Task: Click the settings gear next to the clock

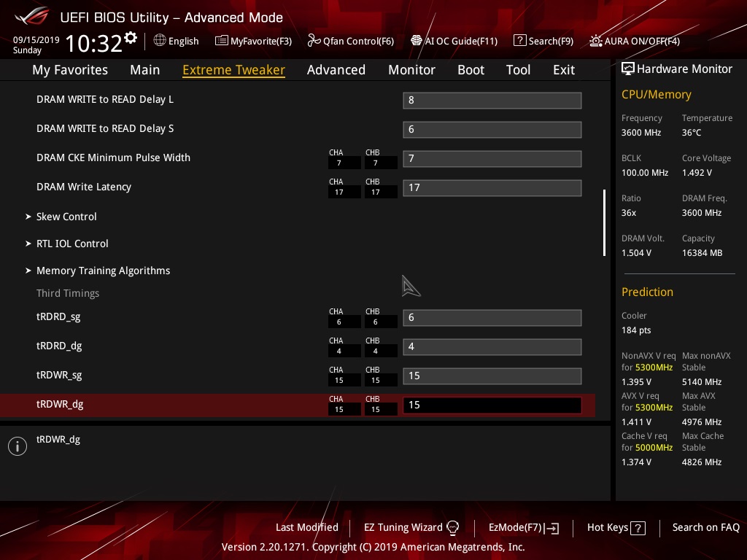Action: click(x=131, y=37)
